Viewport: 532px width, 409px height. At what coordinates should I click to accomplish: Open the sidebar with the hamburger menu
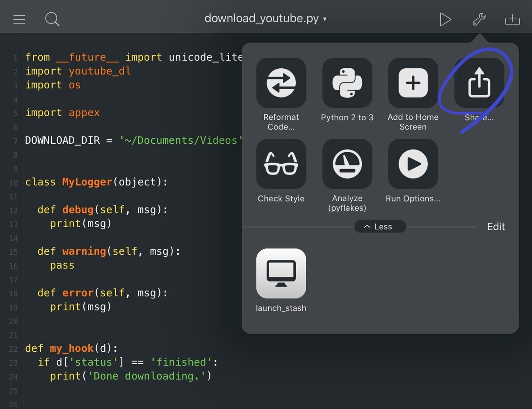(20, 19)
